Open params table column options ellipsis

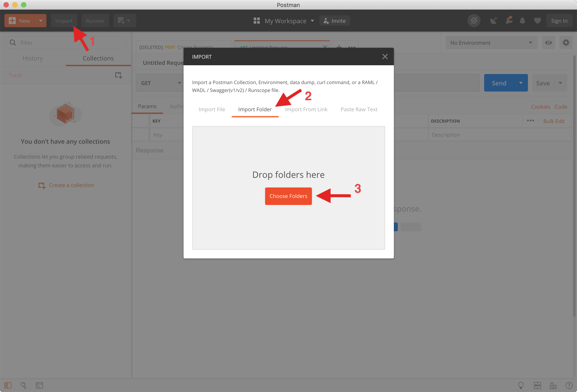[x=530, y=121]
